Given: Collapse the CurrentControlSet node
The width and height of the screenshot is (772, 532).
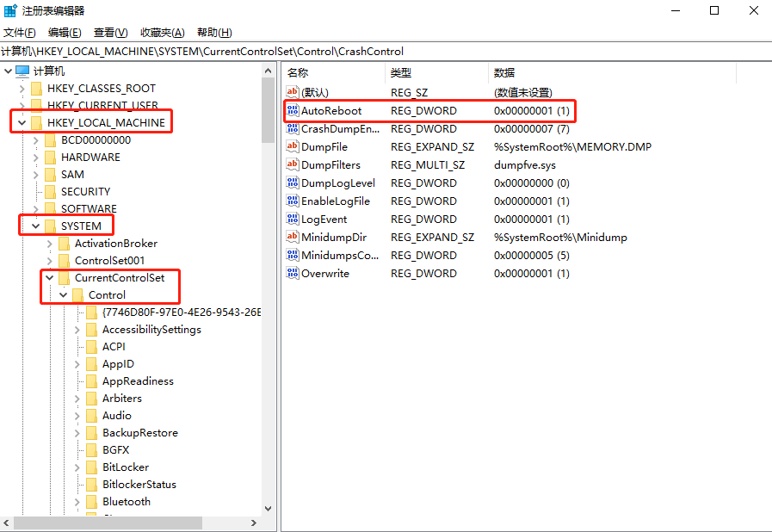Looking at the screenshot, I should point(49,277).
